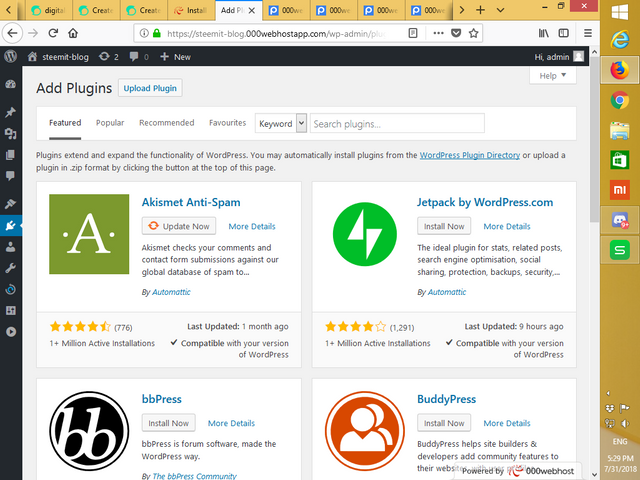640x480 pixels.
Task: Open the Comments sidebar icon
Action: click(10, 176)
